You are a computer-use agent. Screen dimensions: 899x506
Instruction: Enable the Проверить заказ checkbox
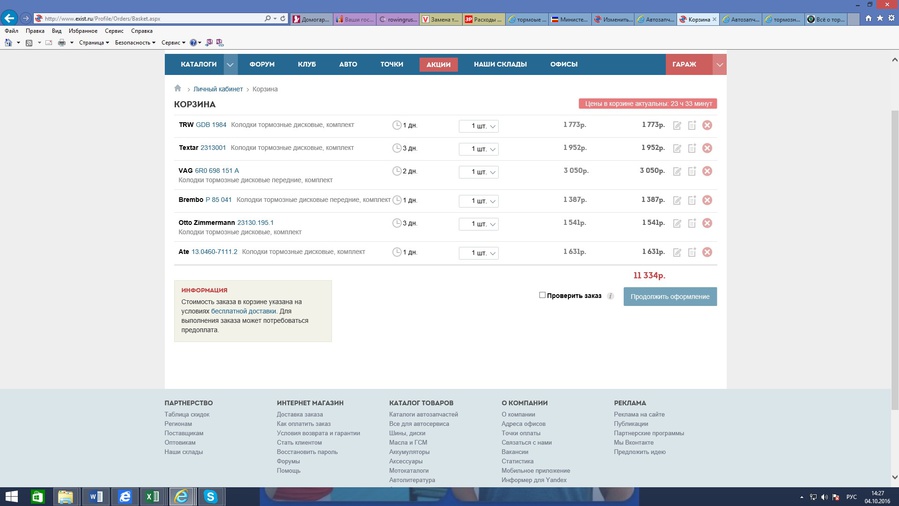[x=542, y=295]
